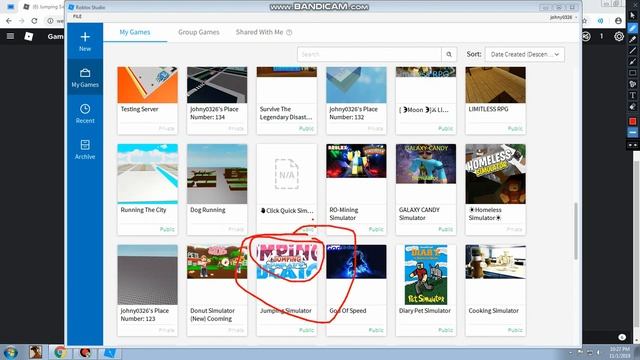Open the RO-Mining Simulator game
This screenshot has height=360, width=640.
coord(356,189)
